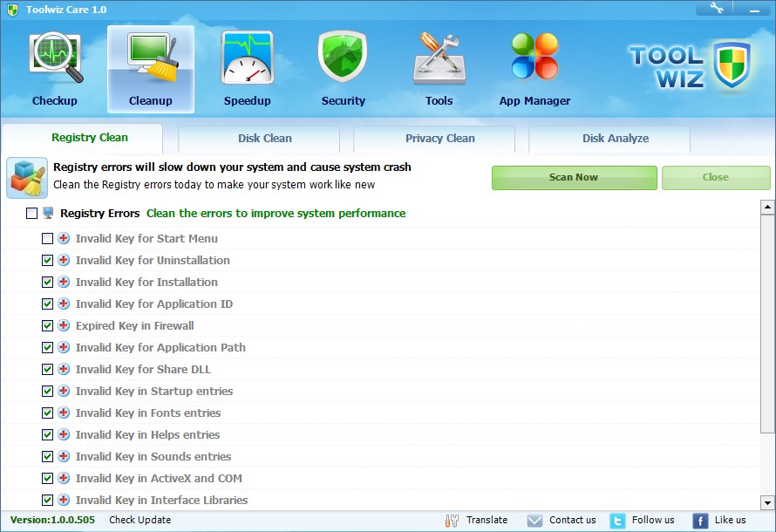Select the Invalid Key in ActiveX and COM row
The image size is (776, 532).
point(380,478)
